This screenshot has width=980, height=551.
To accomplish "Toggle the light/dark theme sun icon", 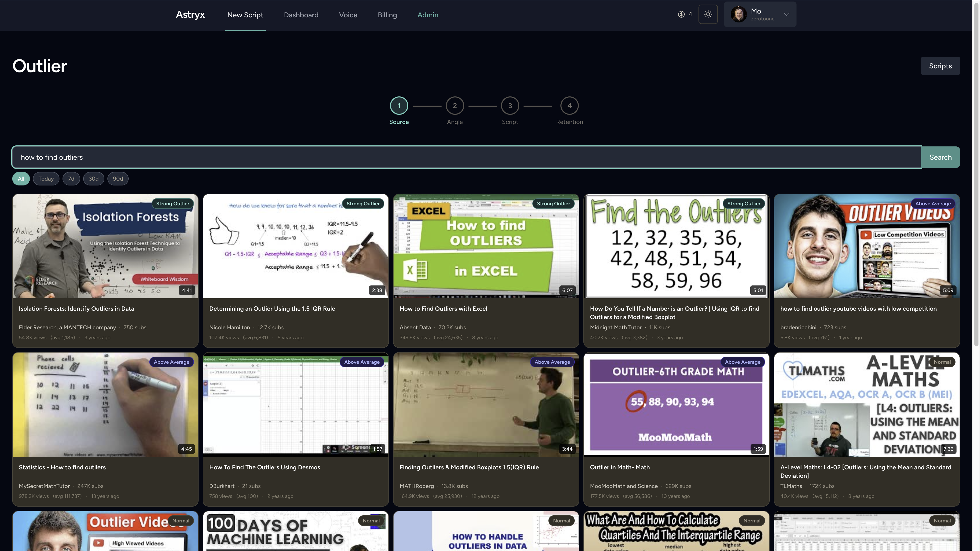I will pos(708,15).
